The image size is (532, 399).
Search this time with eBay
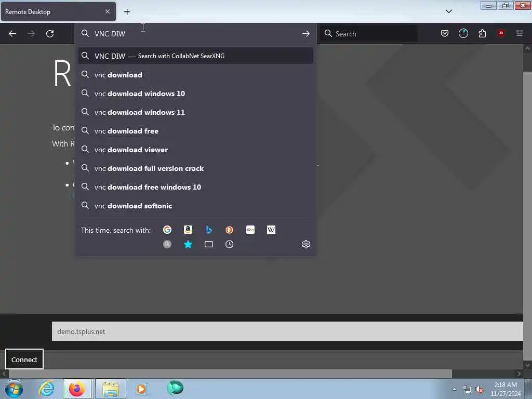(x=250, y=230)
